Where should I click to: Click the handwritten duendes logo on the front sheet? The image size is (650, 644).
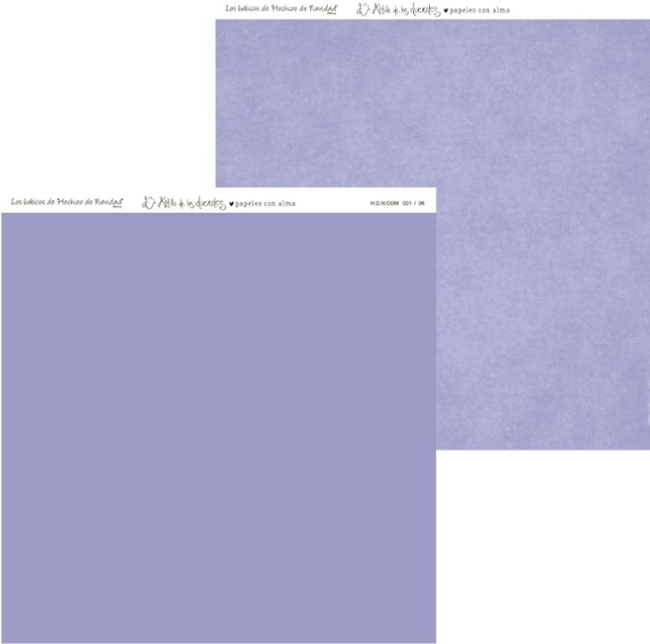coord(183,203)
